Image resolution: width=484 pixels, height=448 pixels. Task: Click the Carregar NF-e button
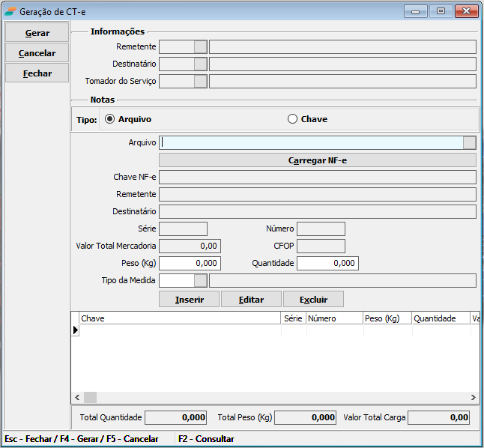318,160
